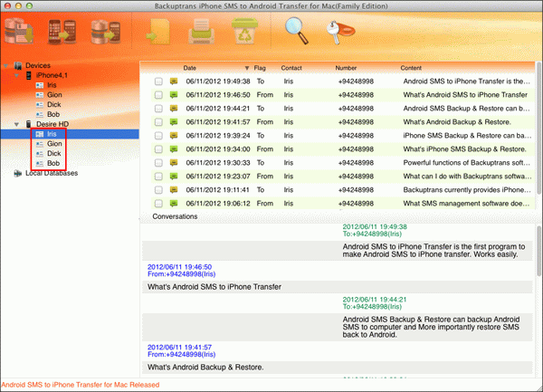Sort by the Content column header
Image resolution: width=543 pixels, height=392 pixels.
[411, 68]
